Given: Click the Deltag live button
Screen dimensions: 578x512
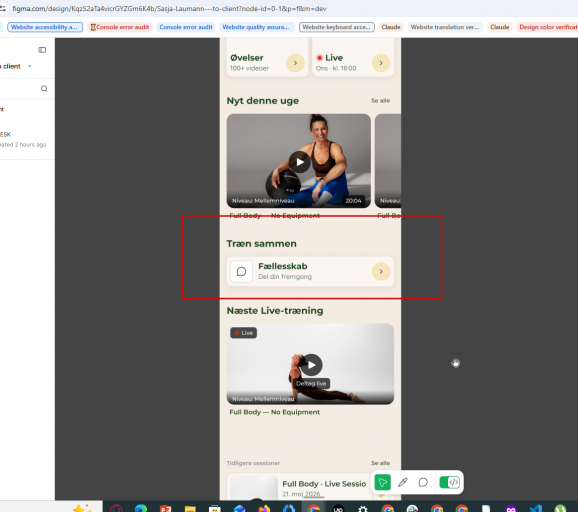Looking at the screenshot, I should tap(311, 384).
